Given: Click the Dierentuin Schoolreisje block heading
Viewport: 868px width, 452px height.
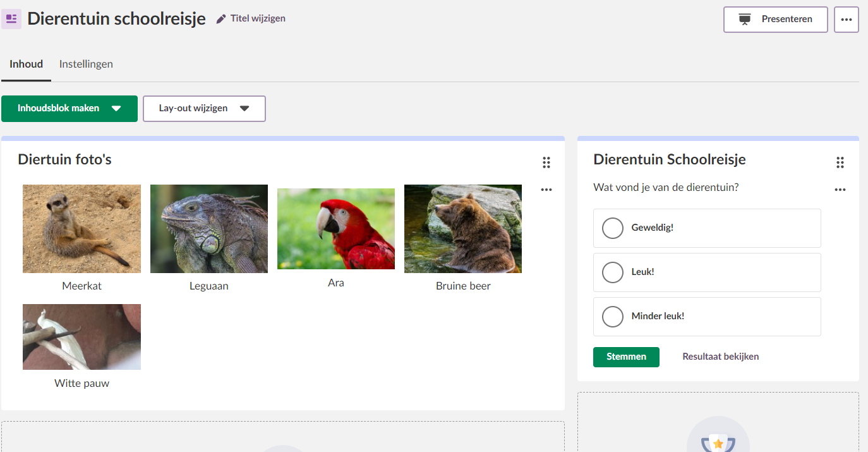Looking at the screenshot, I should (x=670, y=159).
